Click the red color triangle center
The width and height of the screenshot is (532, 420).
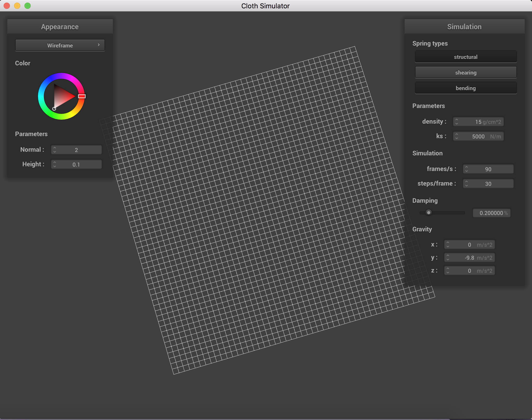click(x=62, y=96)
